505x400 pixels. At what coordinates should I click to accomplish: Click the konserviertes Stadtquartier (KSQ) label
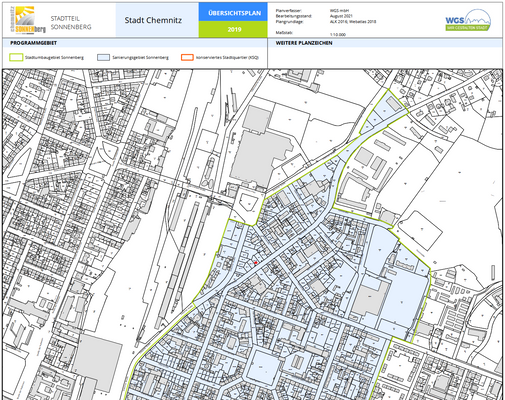point(227,58)
